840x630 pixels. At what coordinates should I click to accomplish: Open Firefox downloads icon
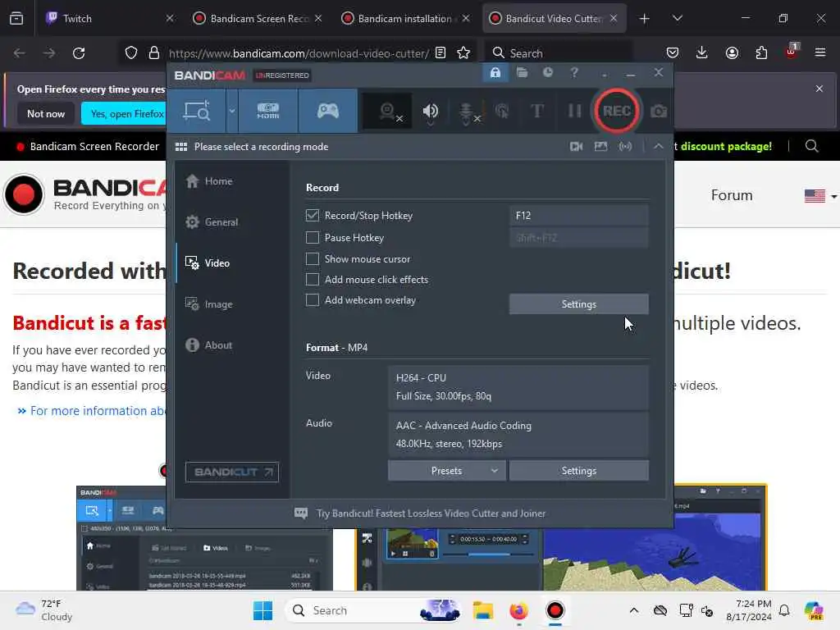point(702,53)
